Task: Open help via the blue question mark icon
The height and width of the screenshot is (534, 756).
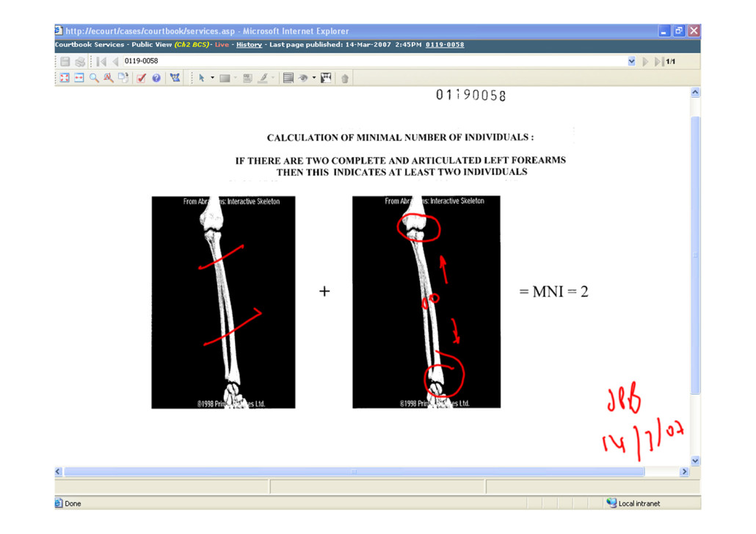Action: tap(156, 78)
